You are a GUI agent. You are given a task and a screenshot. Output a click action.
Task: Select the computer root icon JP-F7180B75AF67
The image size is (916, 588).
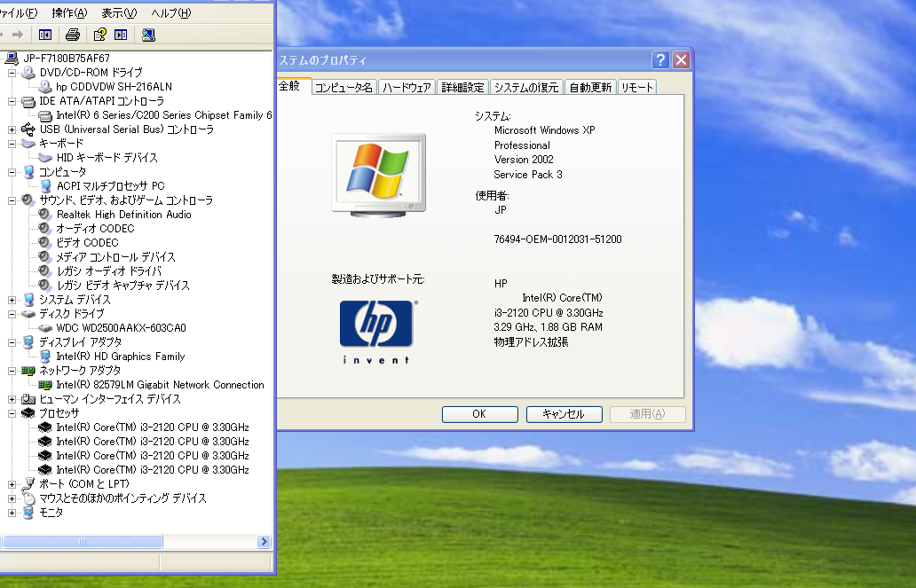pyautogui.click(x=12, y=58)
